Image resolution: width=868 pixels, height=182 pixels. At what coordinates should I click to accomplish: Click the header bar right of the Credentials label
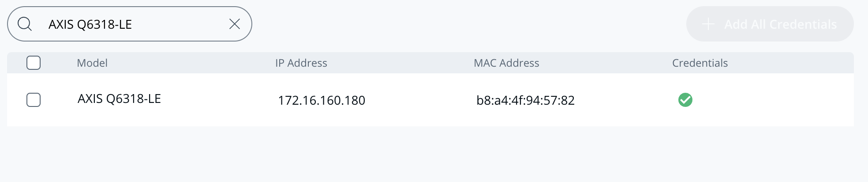(794, 63)
